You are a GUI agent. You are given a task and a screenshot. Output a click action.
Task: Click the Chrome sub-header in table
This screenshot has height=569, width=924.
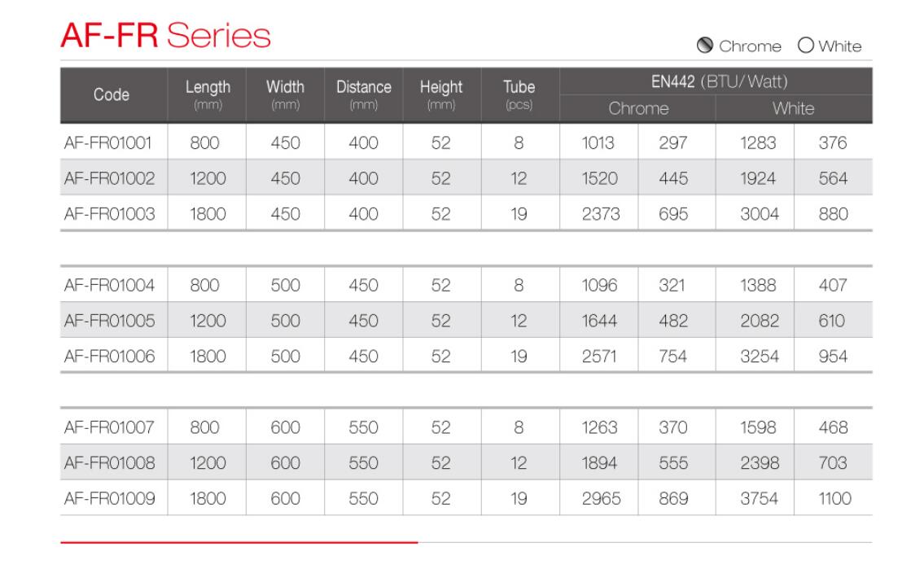pyautogui.click(x=638, y=108)
